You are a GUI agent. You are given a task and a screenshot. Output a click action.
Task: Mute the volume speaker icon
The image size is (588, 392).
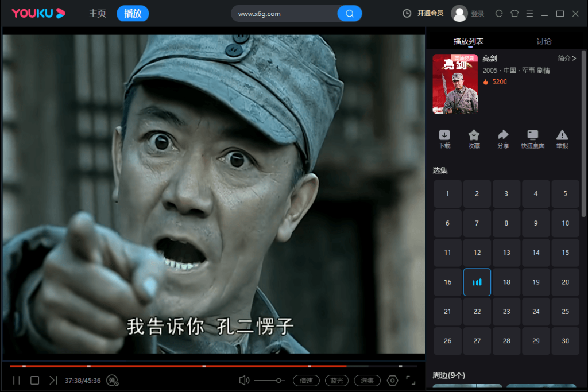243,380
